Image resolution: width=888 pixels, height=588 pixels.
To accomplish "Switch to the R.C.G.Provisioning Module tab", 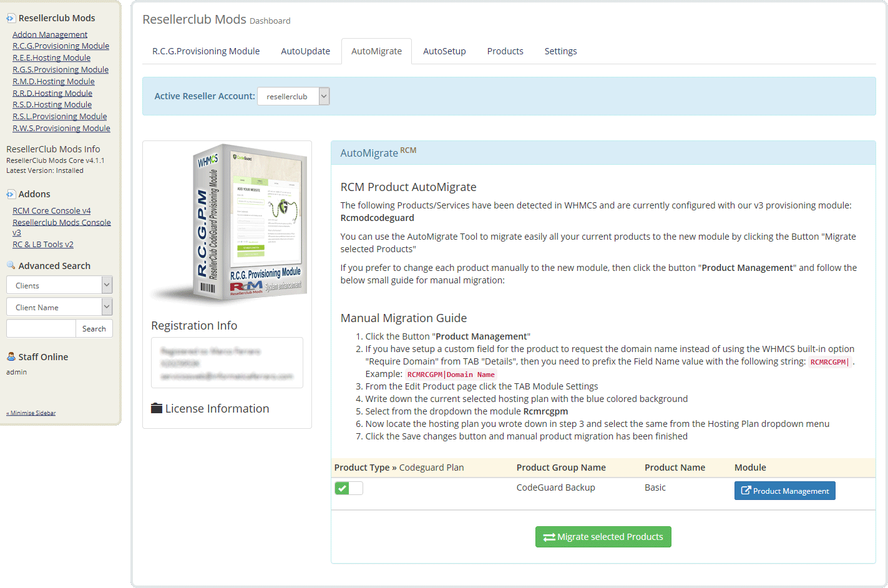I will coord(206,51).
